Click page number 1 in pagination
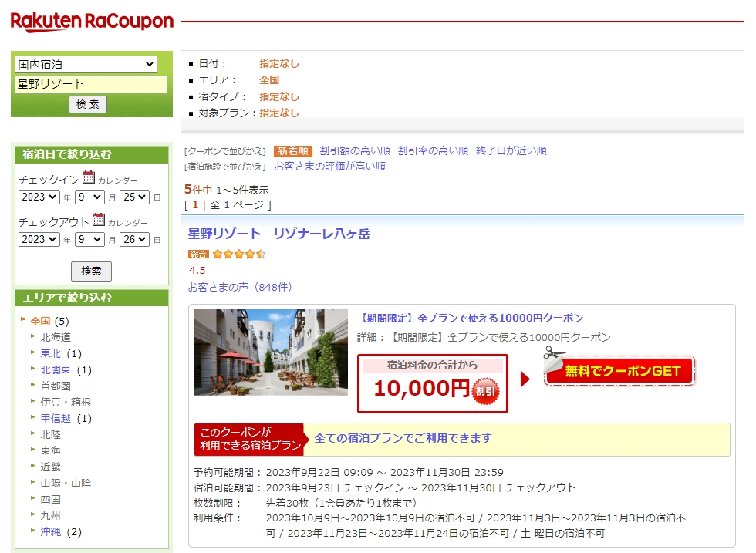This screenshot has height=553, width=756. (x=195, y=205)
